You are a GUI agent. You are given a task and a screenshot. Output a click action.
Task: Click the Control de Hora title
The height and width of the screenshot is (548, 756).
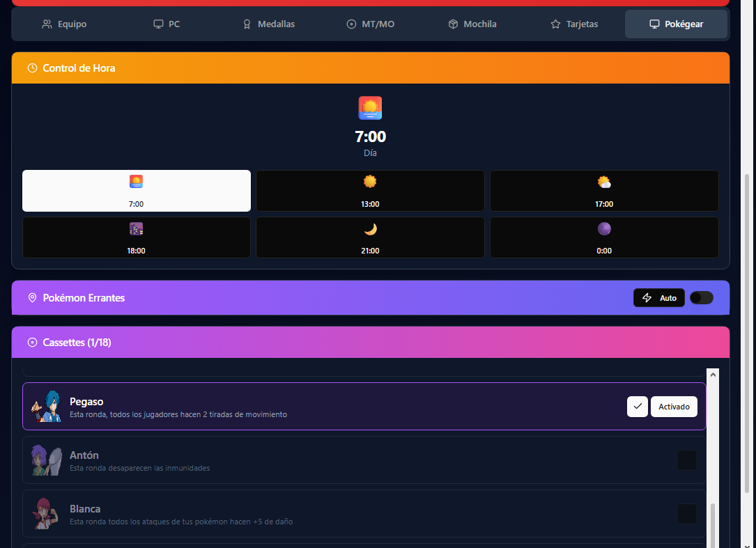coord(79,68)
